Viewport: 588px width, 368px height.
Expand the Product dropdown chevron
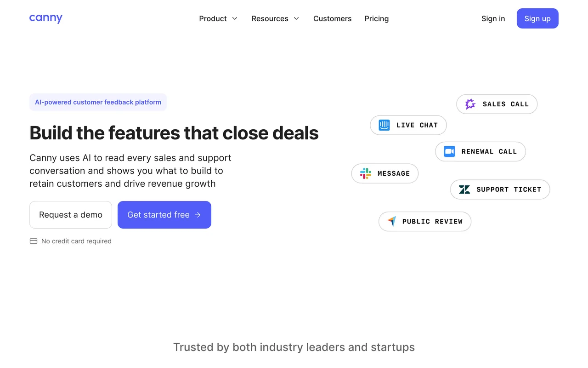235,18
